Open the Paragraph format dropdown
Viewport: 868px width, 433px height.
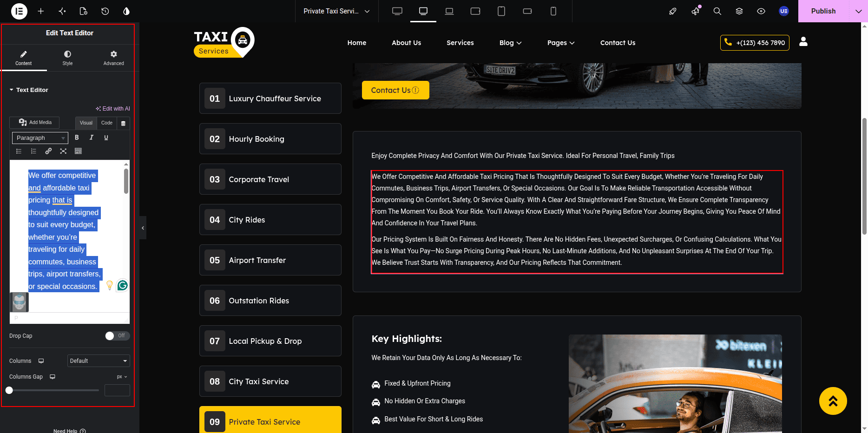click(x=40, y=138)
